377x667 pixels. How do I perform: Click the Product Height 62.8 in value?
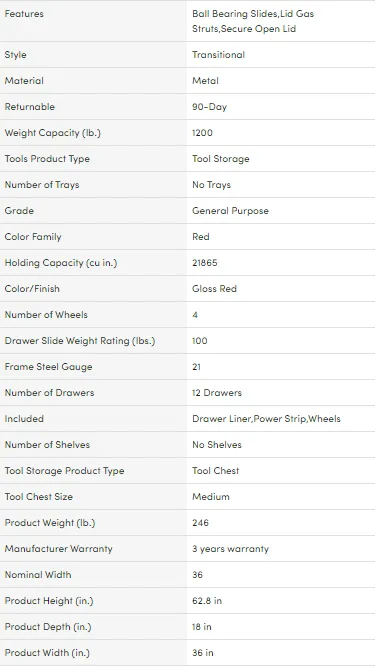point(207,601)
